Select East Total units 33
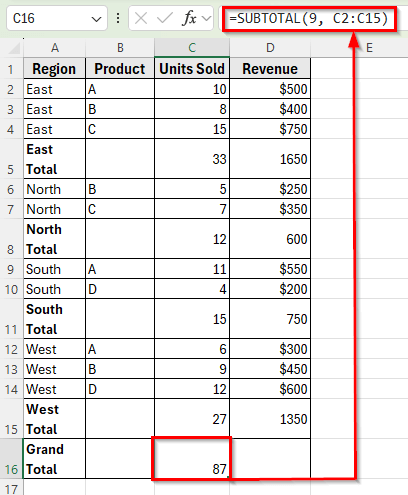The width and height of the screenshot is (408, 495). coord(192,159)
